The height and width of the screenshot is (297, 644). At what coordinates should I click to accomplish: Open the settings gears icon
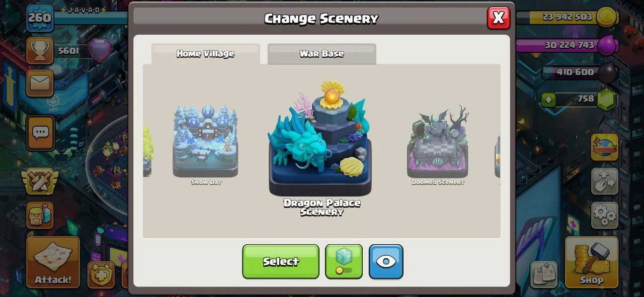[x=604, y=215]
